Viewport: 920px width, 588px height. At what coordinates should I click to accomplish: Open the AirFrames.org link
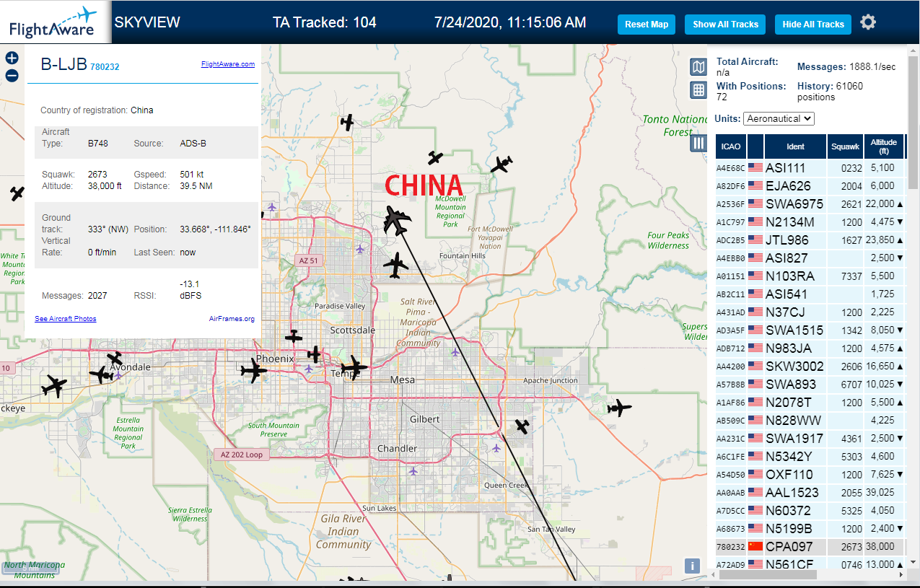point(232,319)
